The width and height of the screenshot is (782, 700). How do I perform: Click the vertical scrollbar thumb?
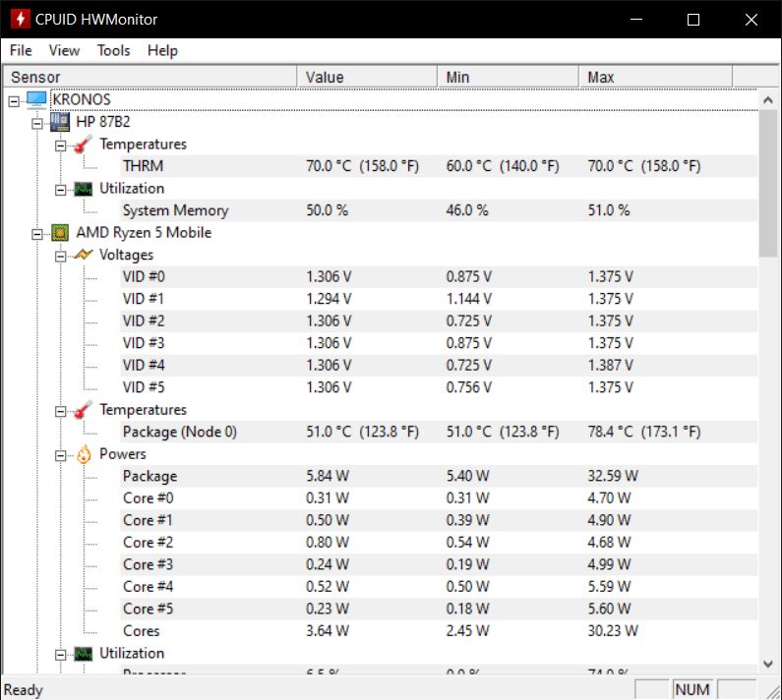coord(768,184)
